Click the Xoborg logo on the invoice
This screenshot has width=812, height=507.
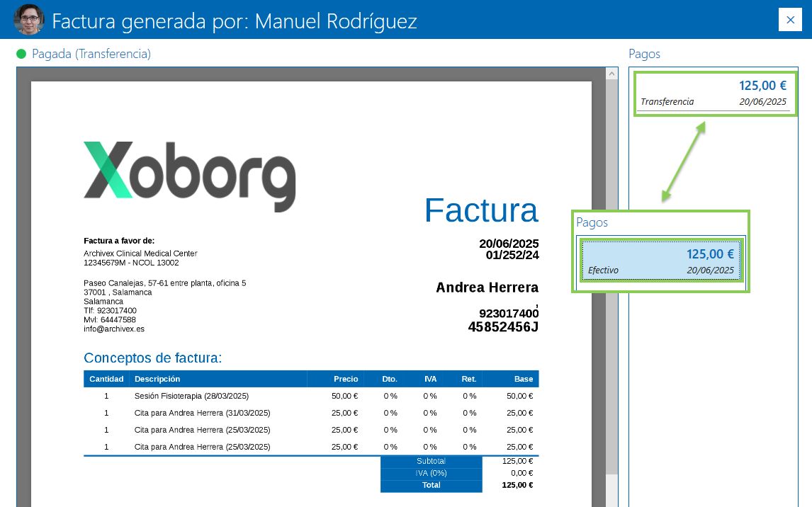pyautogui.click(x=189, y=176)
